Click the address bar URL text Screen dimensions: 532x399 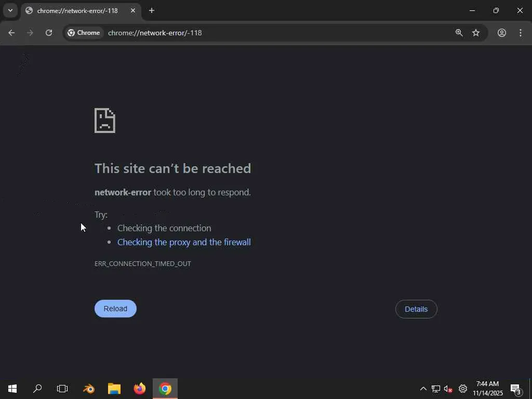155,33
